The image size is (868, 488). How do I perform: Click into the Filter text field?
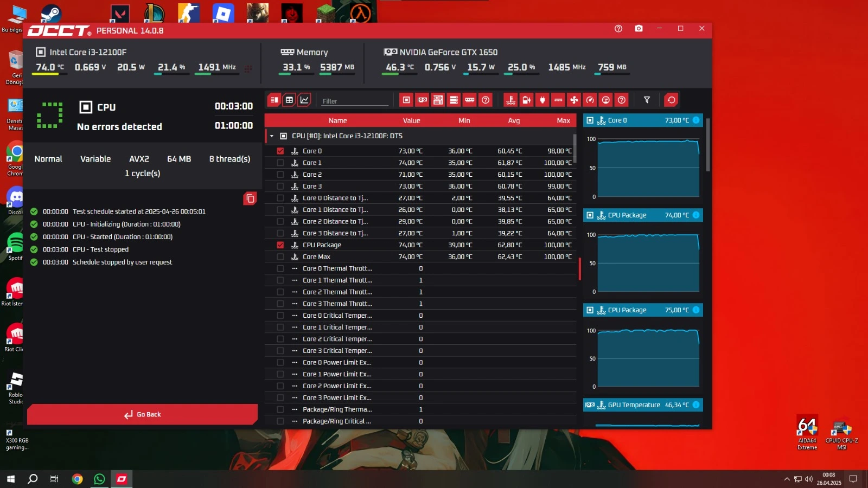click(355, 101)
